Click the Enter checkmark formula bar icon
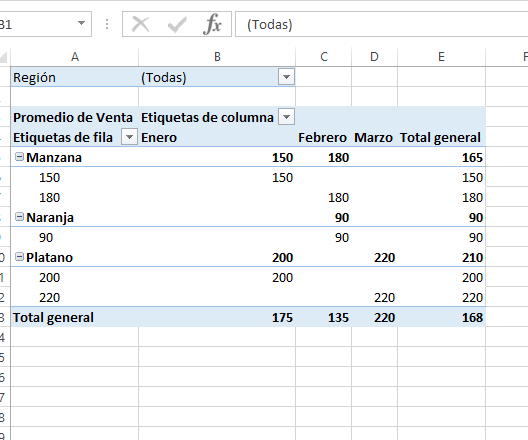528x440 pixels. pos(177,24)
